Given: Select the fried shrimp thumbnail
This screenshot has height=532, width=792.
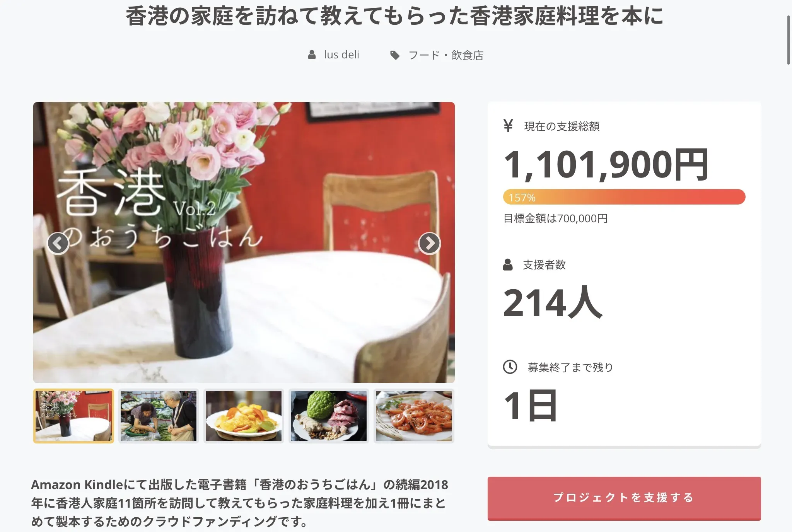Looking at the screenshot, I should pyautogui.click(x=414, y=416).
